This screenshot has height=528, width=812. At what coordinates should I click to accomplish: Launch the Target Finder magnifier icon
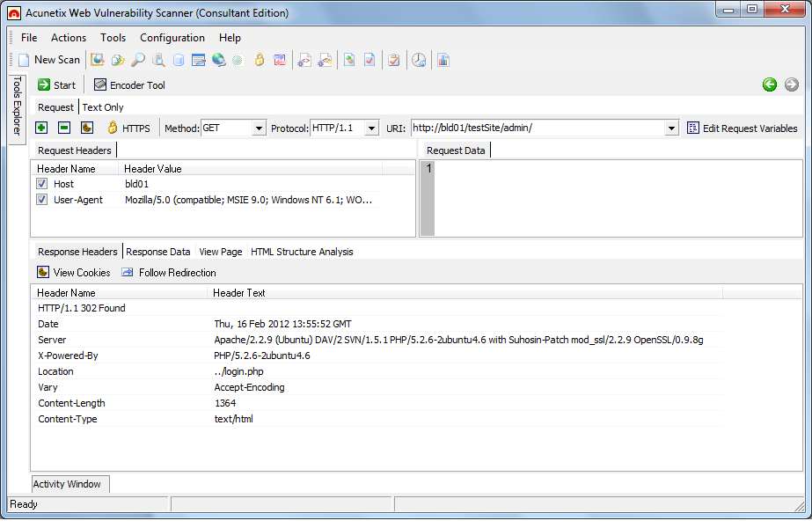[138, 60]
